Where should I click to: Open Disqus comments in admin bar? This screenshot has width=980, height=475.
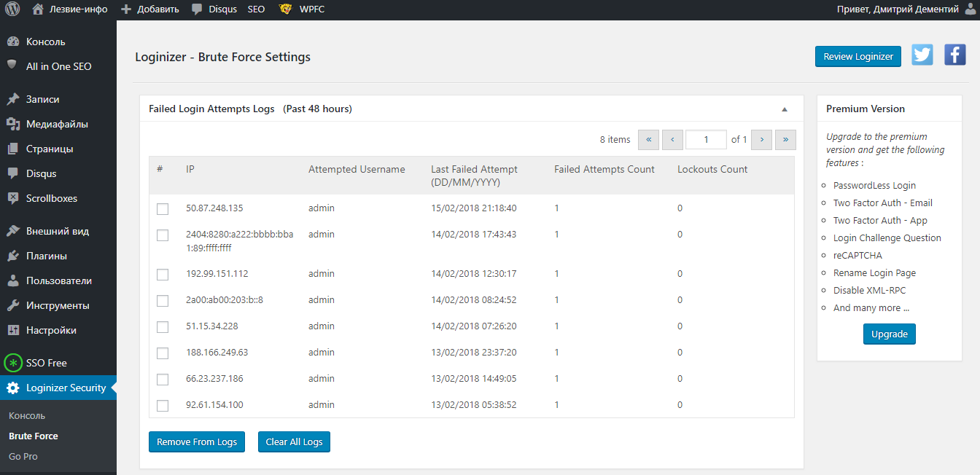pyautogui.click(x=214, y=9)
